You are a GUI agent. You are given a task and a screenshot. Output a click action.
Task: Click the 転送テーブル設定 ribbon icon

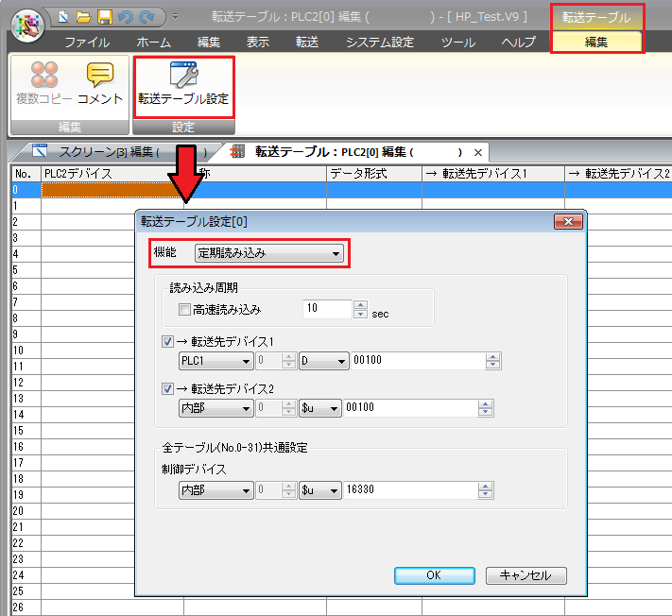coord(183,77)
